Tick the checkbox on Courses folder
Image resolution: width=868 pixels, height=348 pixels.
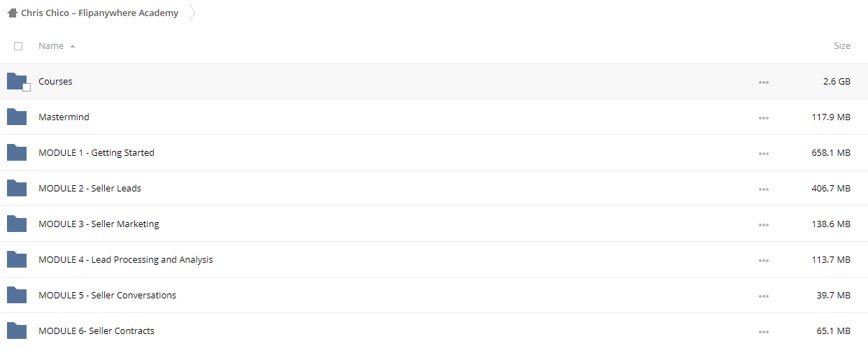click(27, 87)
